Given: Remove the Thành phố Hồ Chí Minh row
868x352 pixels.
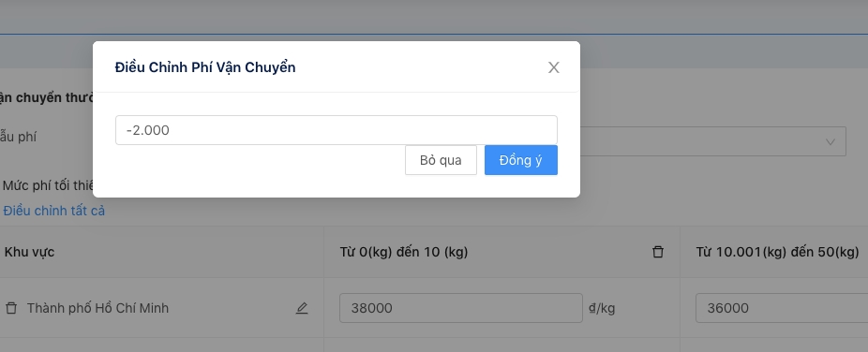Looking at the screenshot, I should click(x=11, y=308).
